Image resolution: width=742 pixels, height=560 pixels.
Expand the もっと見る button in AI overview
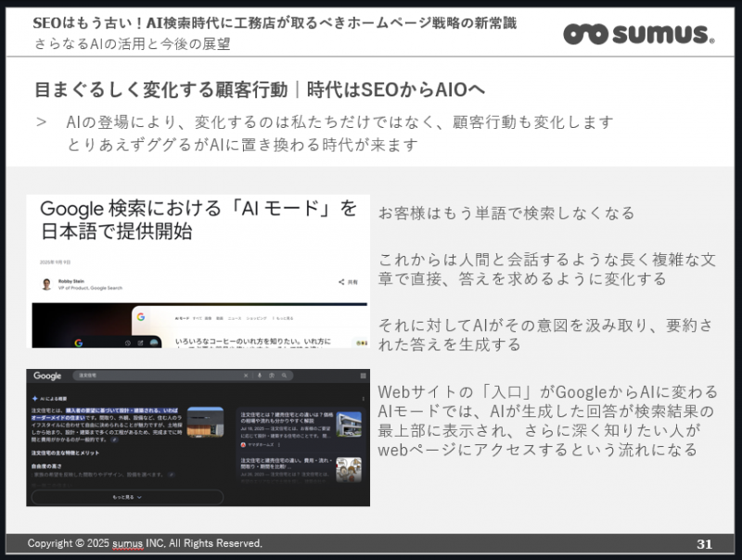[x=127, y=497]
